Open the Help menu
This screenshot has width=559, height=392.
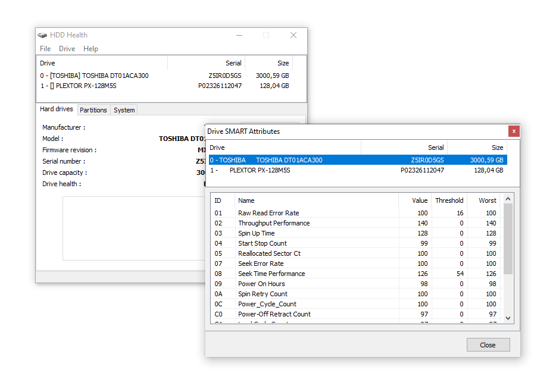pos(90,49)
